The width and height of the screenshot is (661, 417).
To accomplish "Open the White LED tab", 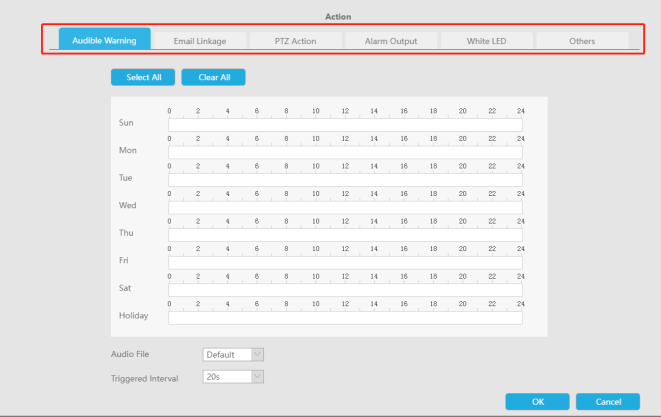I will pyautogui.click(x=486, y=41).
